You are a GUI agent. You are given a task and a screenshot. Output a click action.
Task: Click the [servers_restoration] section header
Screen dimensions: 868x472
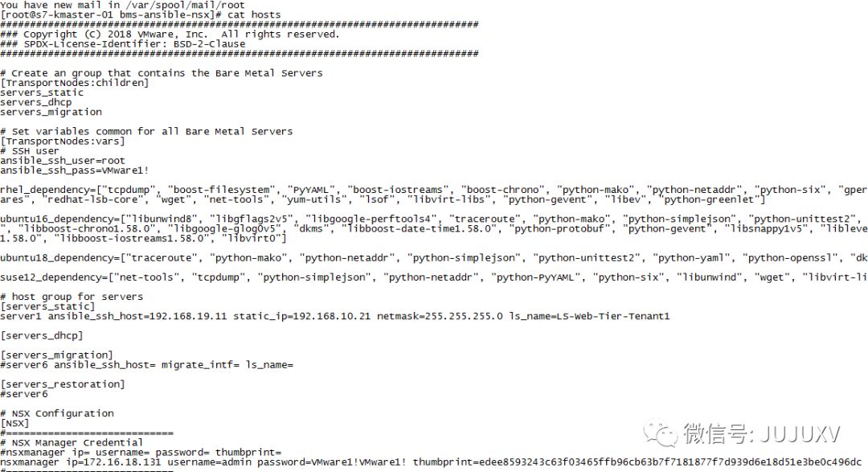[x=63, y=384]
